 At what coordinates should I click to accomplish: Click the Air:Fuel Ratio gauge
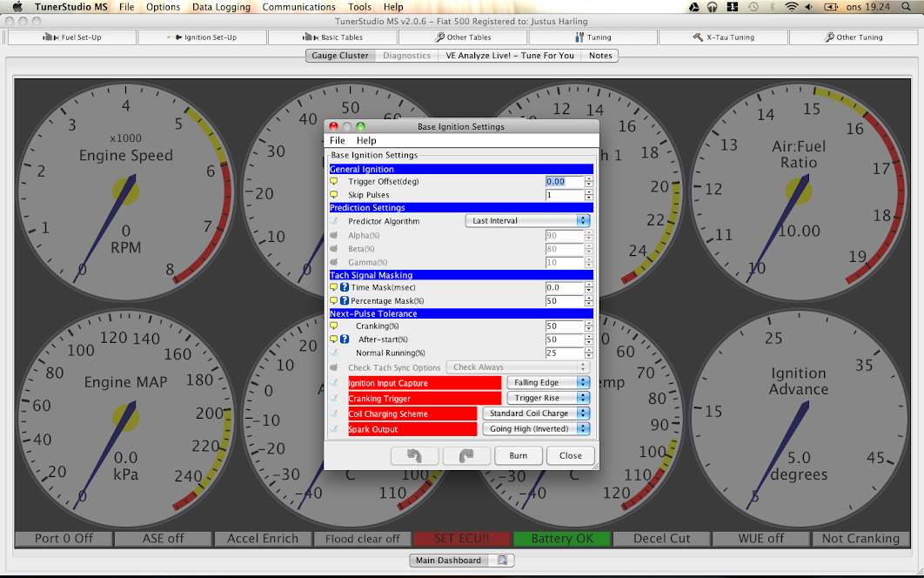click(x=799, y=192)
